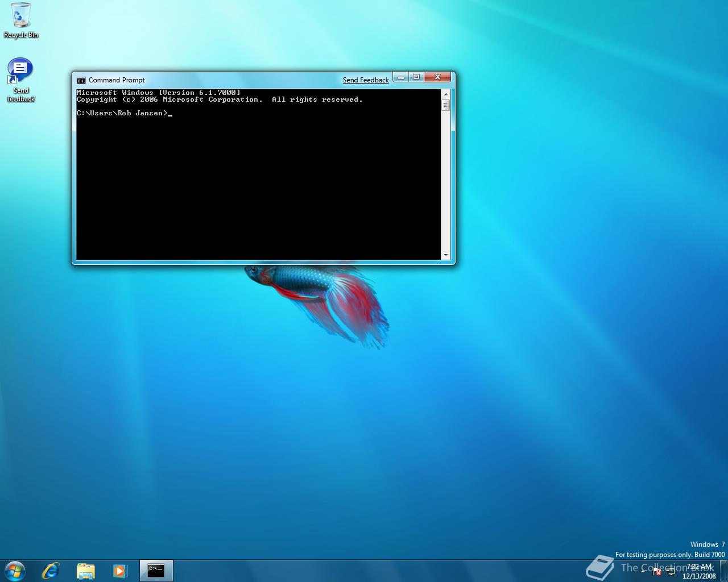Viewport: 728px width, 582px height.
Task: Click the "Microsoft Windows [Version 6.1.7000]" line
Action: (x=159, y=93)
